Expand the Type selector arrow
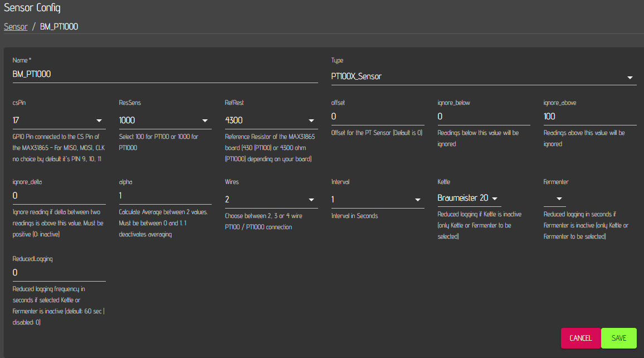The height and width of the screenshot is (358, 644). coord(630,78)
